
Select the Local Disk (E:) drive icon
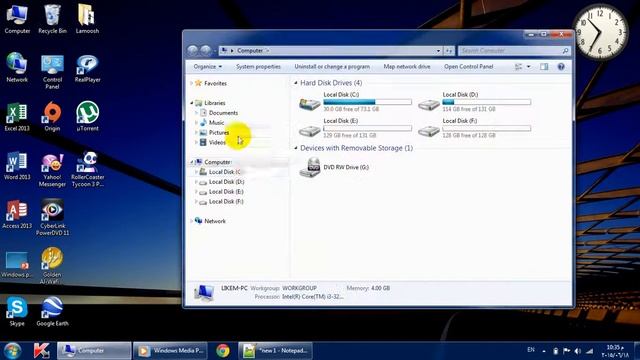(310, 131)
